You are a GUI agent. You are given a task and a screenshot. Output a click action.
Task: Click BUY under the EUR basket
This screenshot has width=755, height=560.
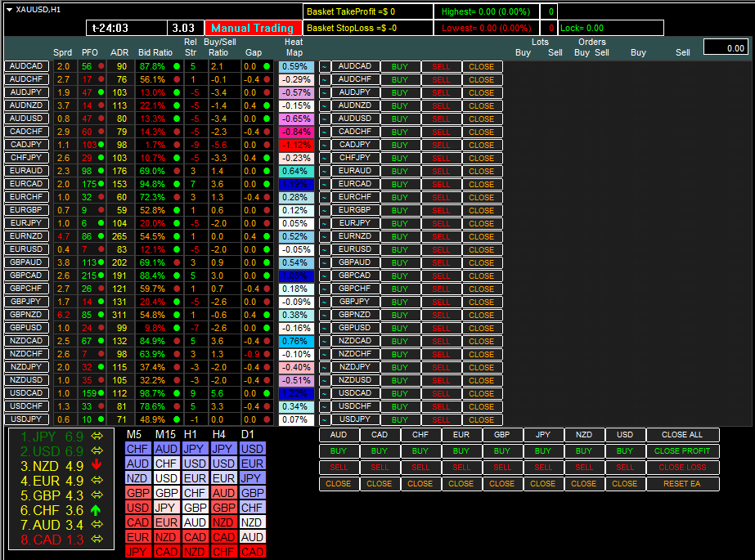[461, 450]
